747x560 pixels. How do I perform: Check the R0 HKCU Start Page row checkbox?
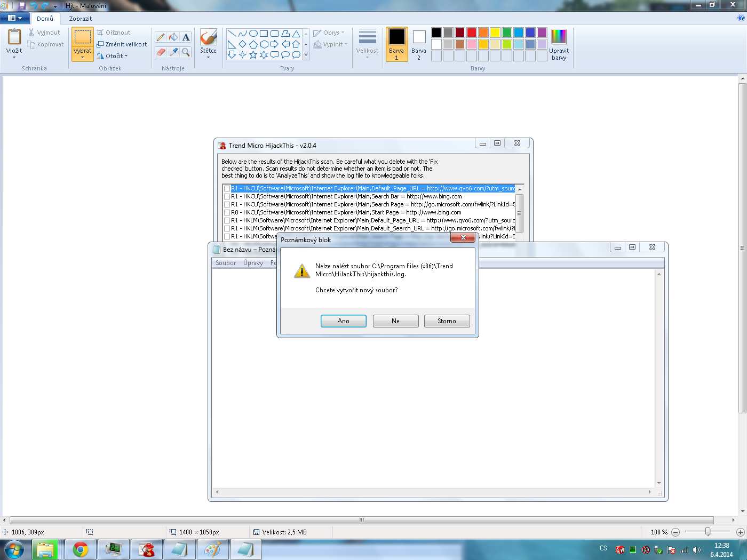click(x=227, y=212)
